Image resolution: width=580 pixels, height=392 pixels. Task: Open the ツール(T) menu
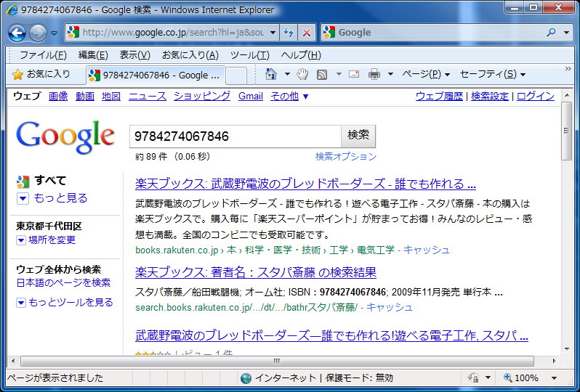250,55
